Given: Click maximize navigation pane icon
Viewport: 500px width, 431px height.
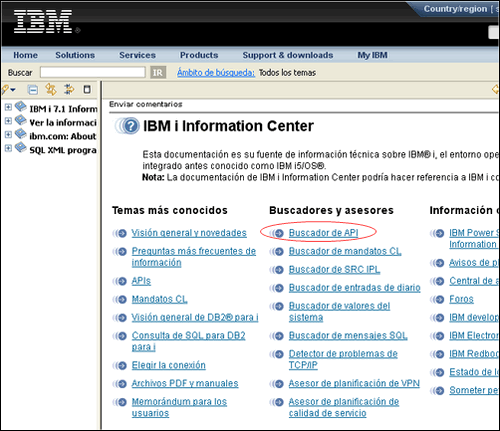Looking at the screenshot, I should [x=87, y=89].
